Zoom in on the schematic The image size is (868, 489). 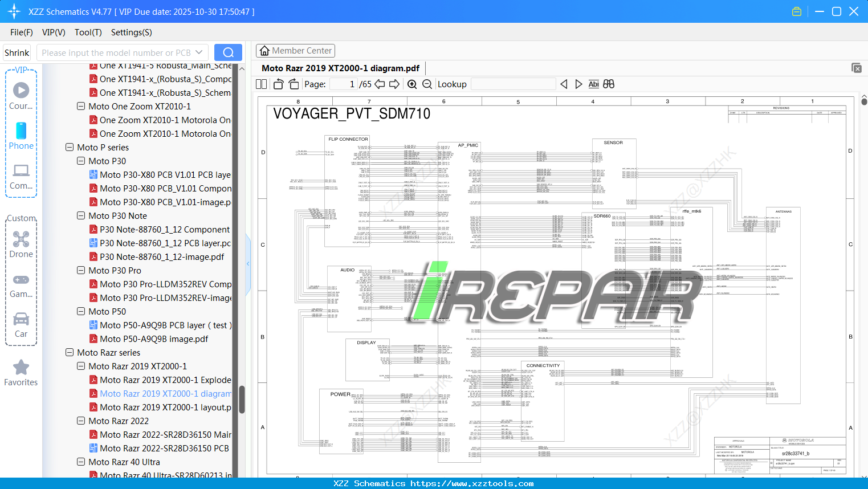pyautogui.click(x=412, y=84)
